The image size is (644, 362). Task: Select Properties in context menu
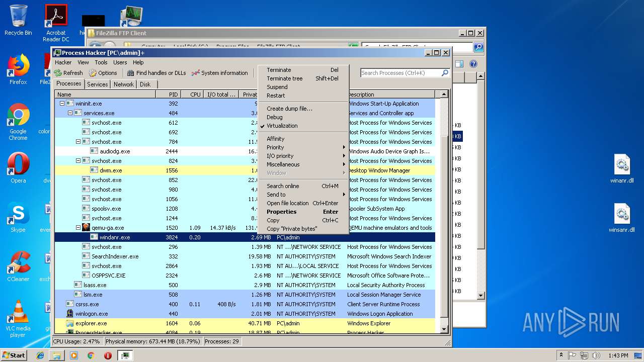point(303,212)
